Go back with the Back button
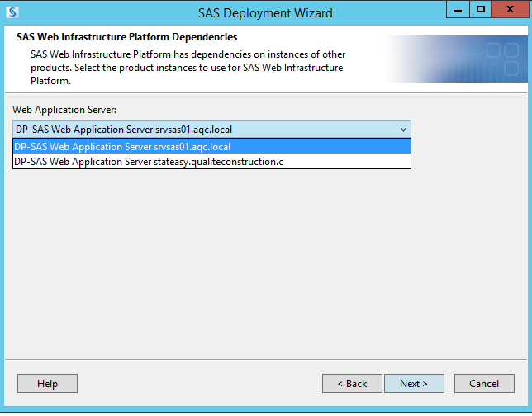The height and width of the screenshot is (416, 532). (x=352, y=384)
